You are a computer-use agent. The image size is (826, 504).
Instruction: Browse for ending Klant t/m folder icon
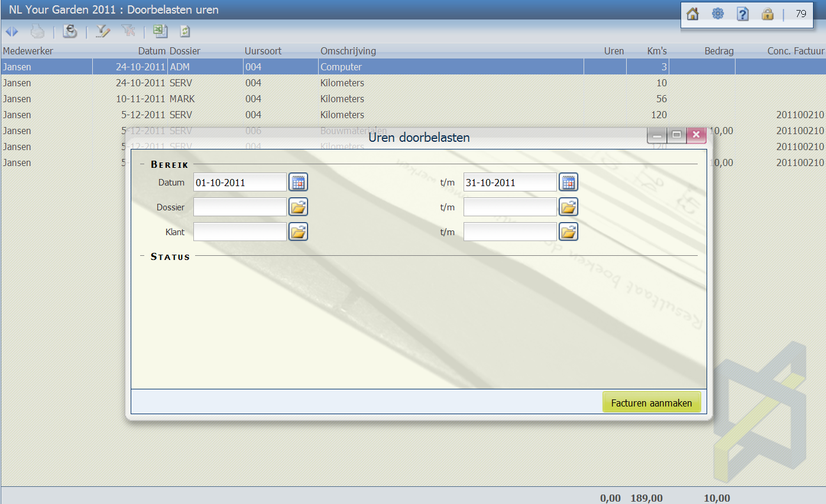tap(568, 232)
